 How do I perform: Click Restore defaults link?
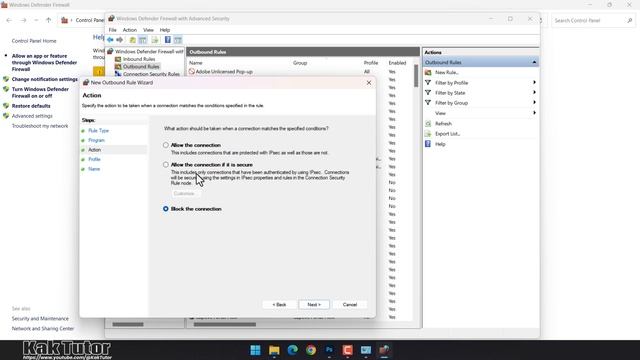(x=31, y=106)
